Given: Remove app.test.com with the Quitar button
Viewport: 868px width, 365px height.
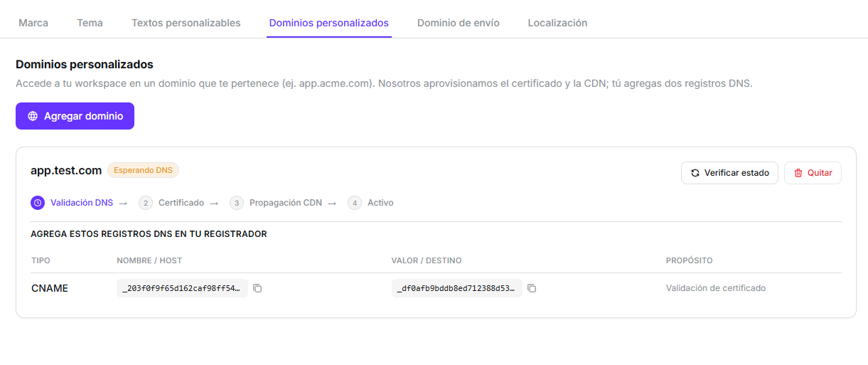Looking at the screenshot, I should click(813, 173).
